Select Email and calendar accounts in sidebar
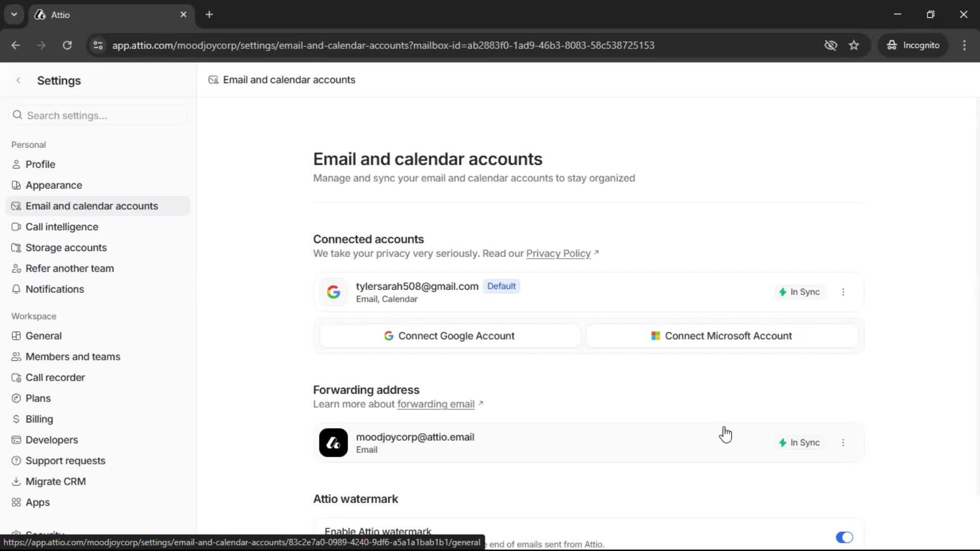Image resolution: width=980 pixels, height=551 pixels. (92, 206)
